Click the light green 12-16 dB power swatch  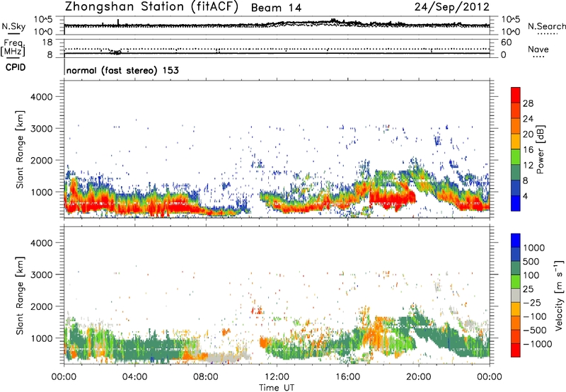(516, 156)
